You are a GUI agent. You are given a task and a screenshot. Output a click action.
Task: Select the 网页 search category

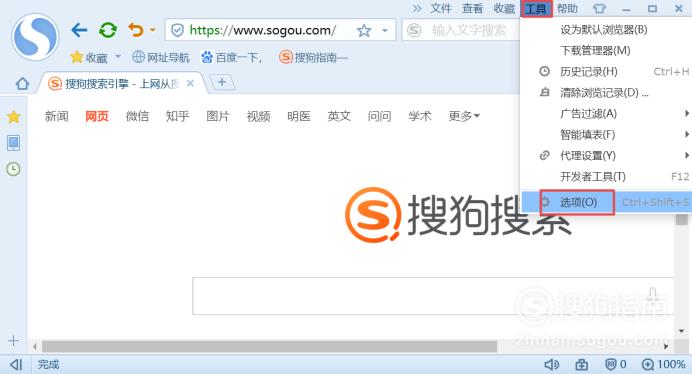click(x=97, y=116)
